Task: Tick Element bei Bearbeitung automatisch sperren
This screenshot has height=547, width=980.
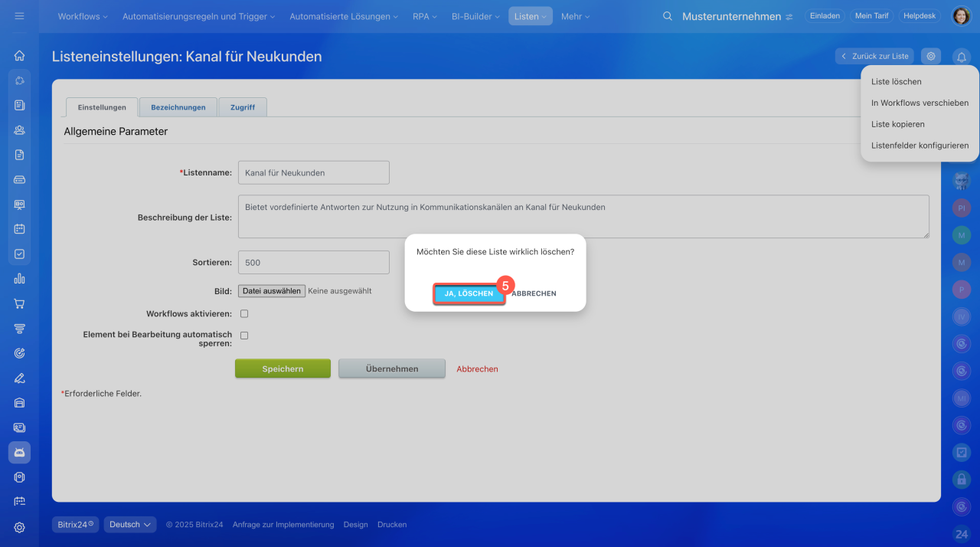Action: (x=244, y=335)
